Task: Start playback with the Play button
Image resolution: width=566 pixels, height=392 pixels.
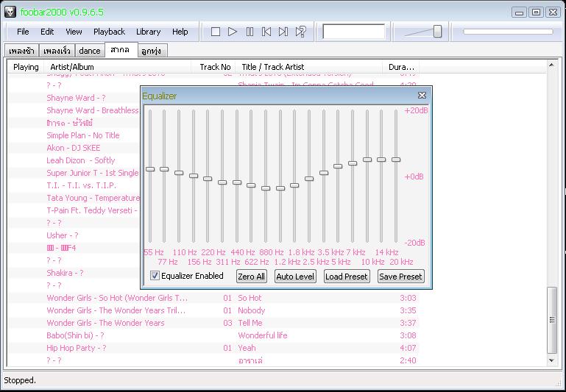Action: tap(233, 32)
